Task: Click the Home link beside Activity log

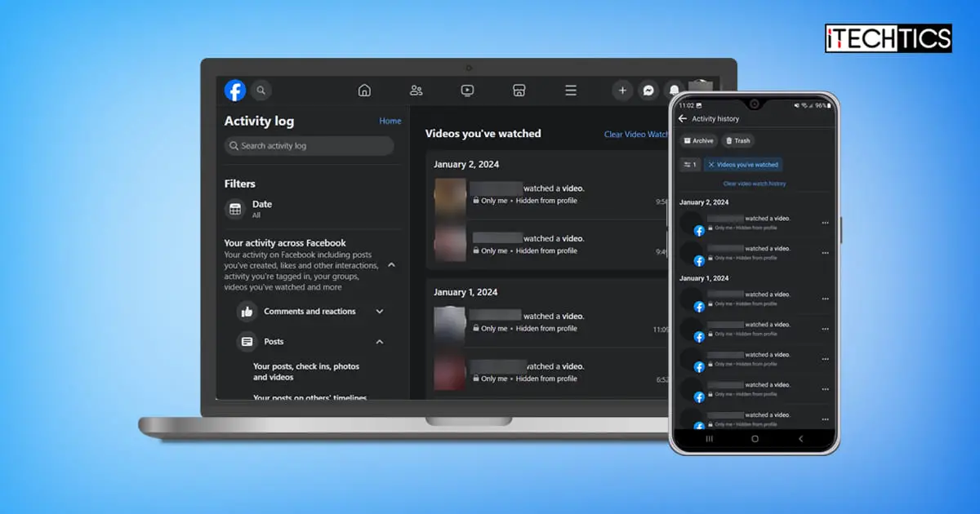Action: coord(390,121)
